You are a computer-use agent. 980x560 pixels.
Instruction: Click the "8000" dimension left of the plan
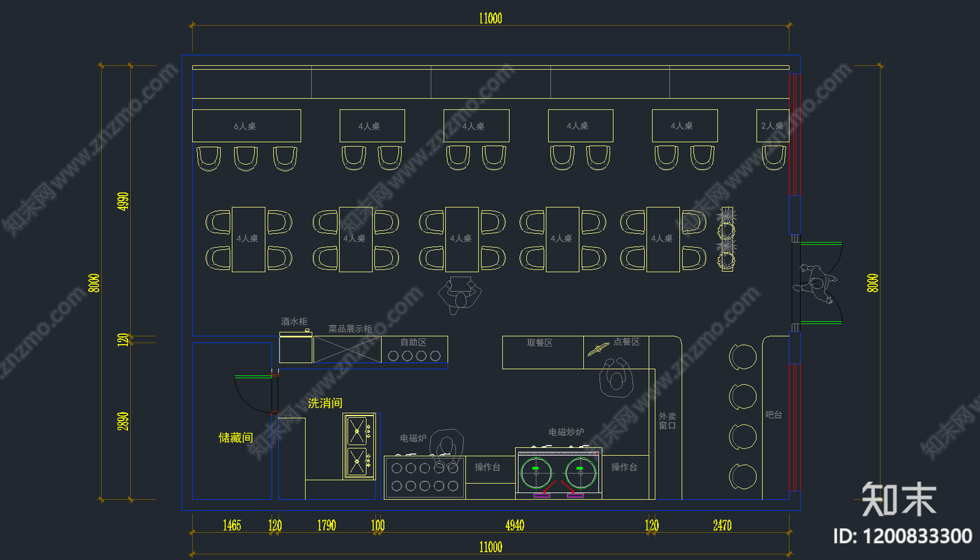(x=94, y=283)
